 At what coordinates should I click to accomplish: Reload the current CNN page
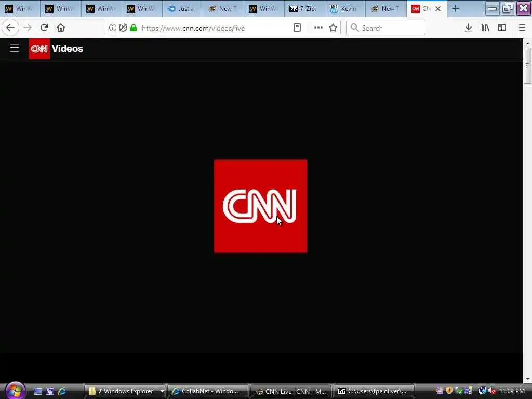point(44,28)
